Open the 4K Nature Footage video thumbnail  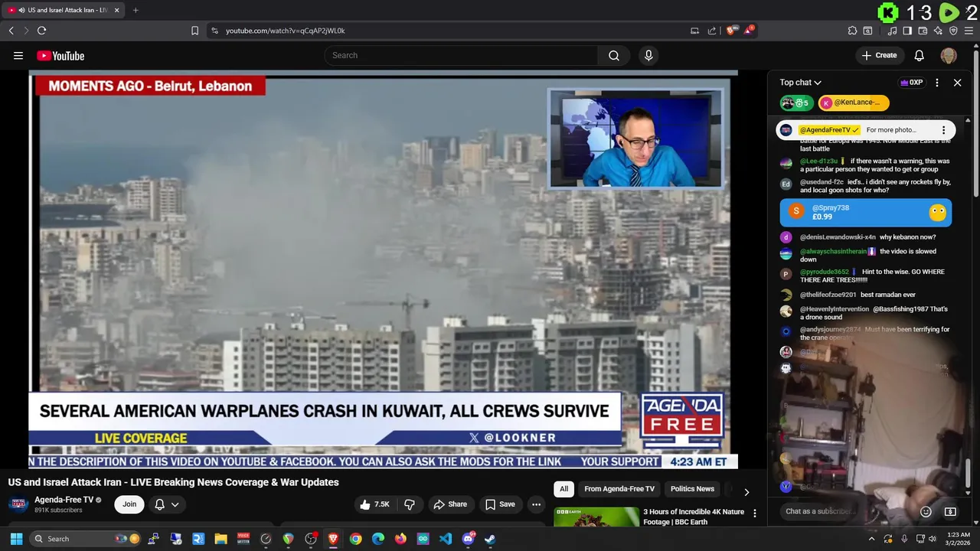tap(596, 517)
